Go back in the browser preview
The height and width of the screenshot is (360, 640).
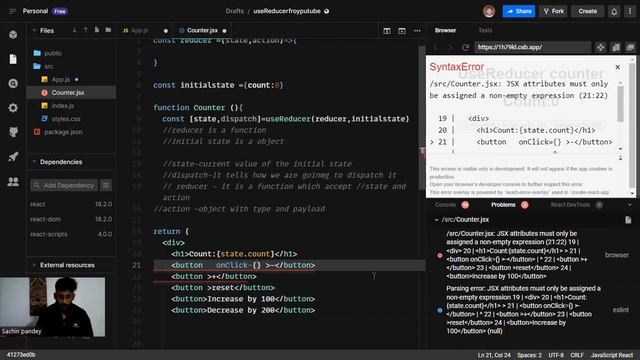click(436, 47)
